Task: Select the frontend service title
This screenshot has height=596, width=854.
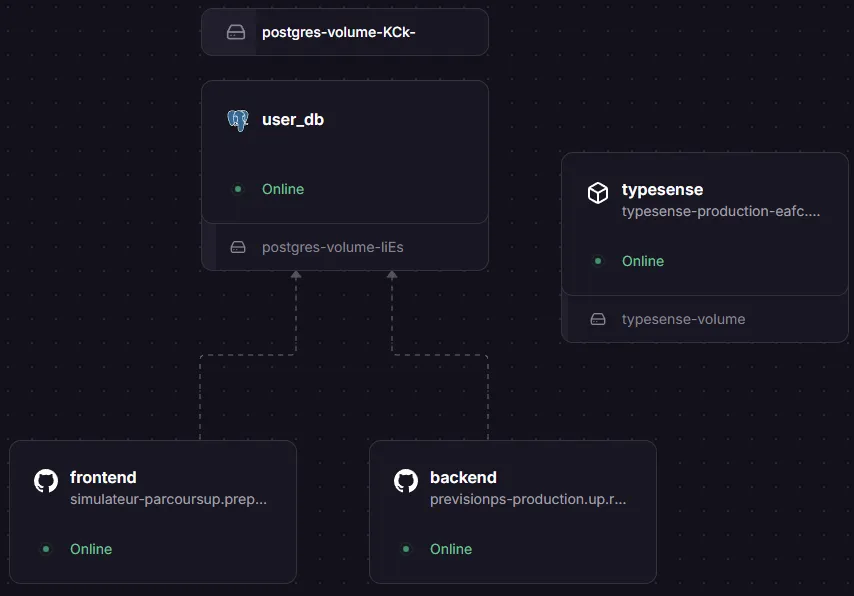Action: click(103, 478)
